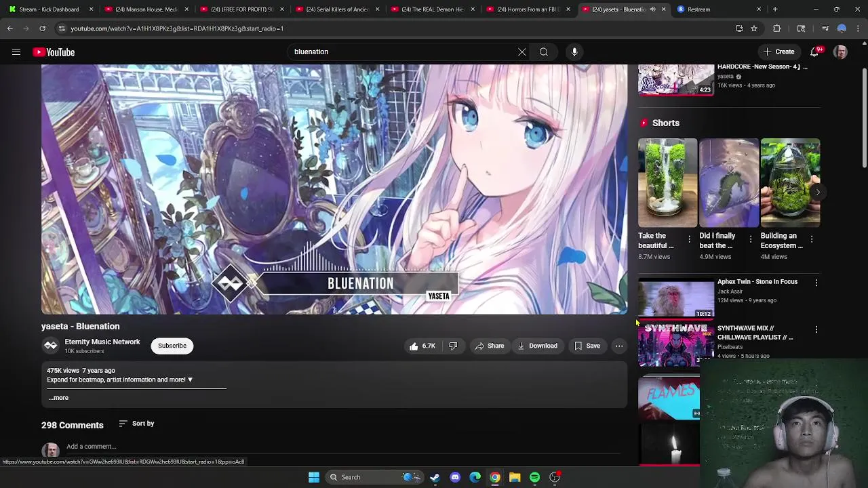Viewport: 868px width, 488px height.
Task: Open the account avatar menu
Action: click(840, 52)
